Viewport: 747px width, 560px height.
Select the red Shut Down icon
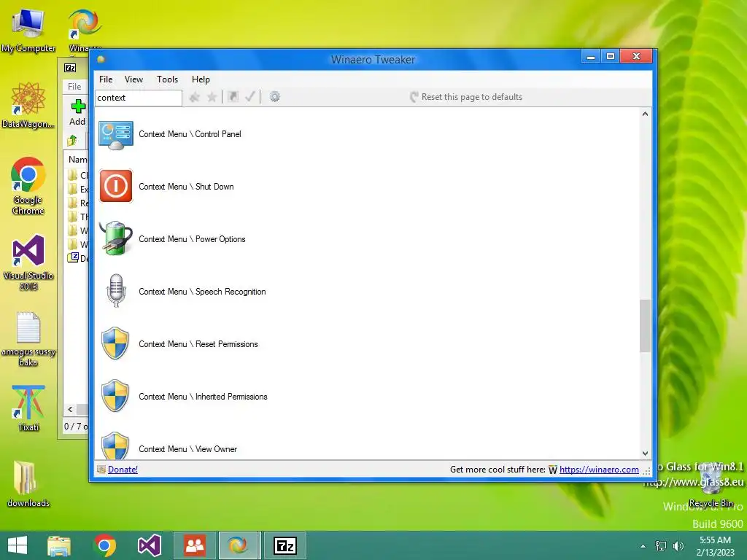pos(116,186)
